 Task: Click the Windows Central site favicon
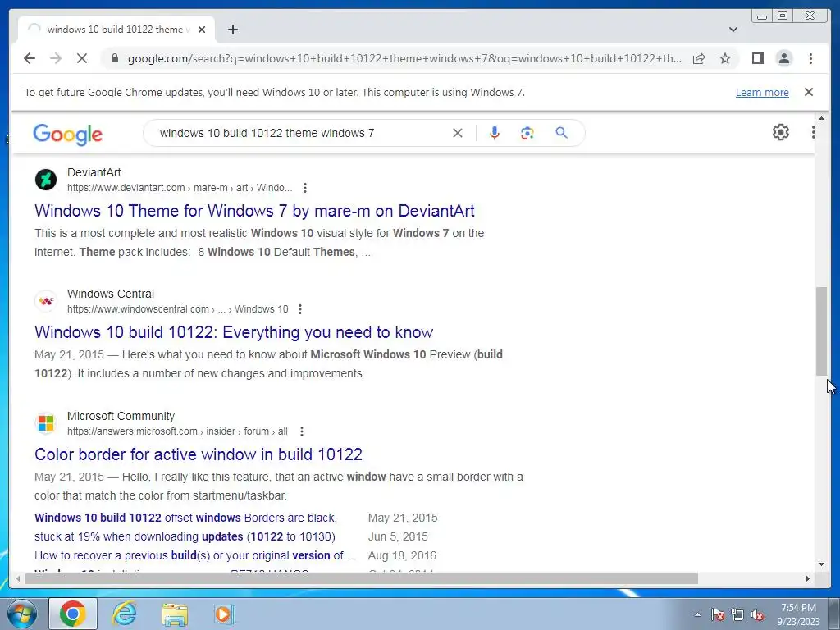coord(46,301)
